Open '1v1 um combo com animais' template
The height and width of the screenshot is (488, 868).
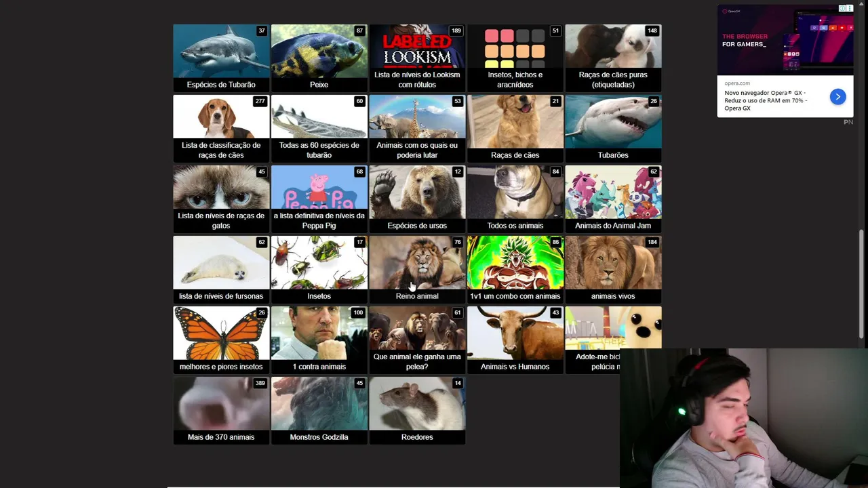[x=515, y=269]
